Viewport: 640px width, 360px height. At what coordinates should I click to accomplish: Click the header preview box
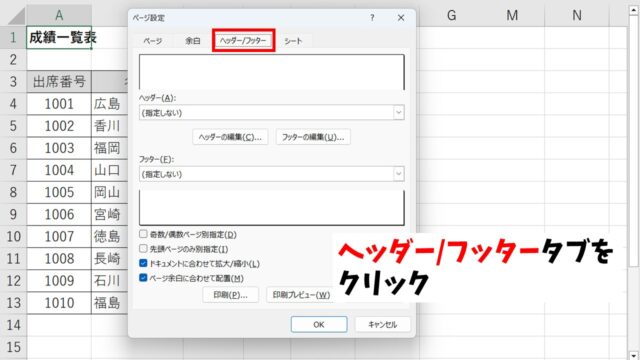coord(272,72)
